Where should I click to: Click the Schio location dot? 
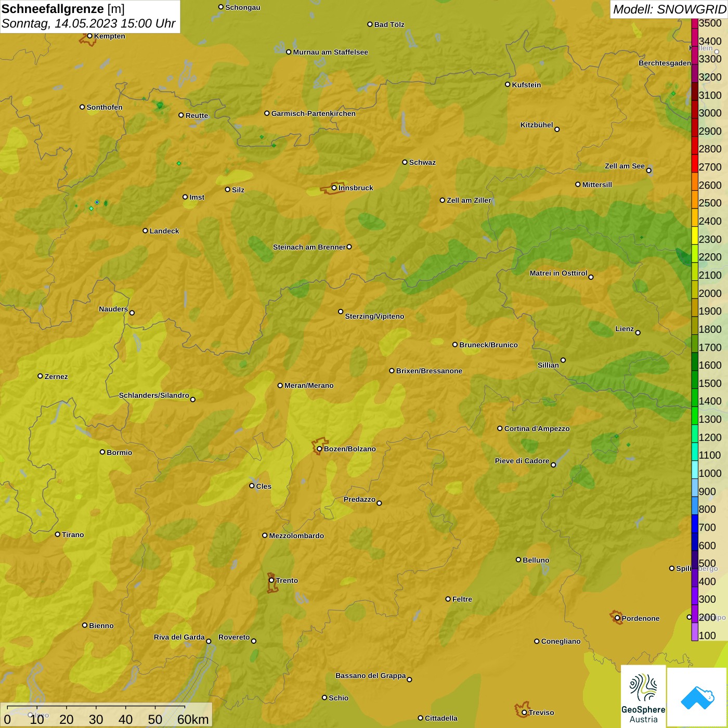tap(324, 697)
